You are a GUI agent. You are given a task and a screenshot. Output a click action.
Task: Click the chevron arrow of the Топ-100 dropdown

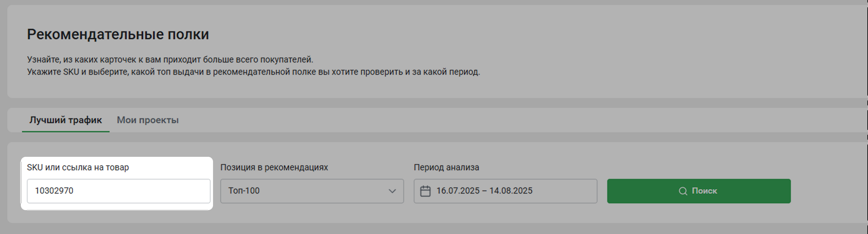(392, 191)
